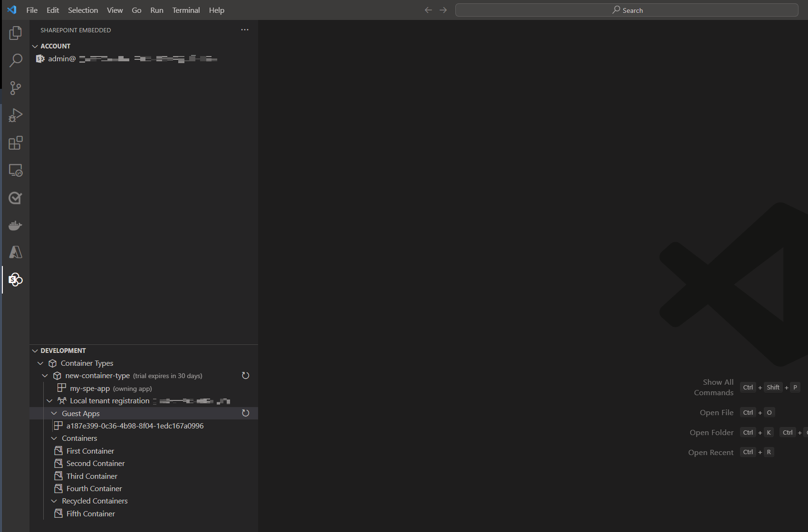Open the Extensions view

(16, 143)
